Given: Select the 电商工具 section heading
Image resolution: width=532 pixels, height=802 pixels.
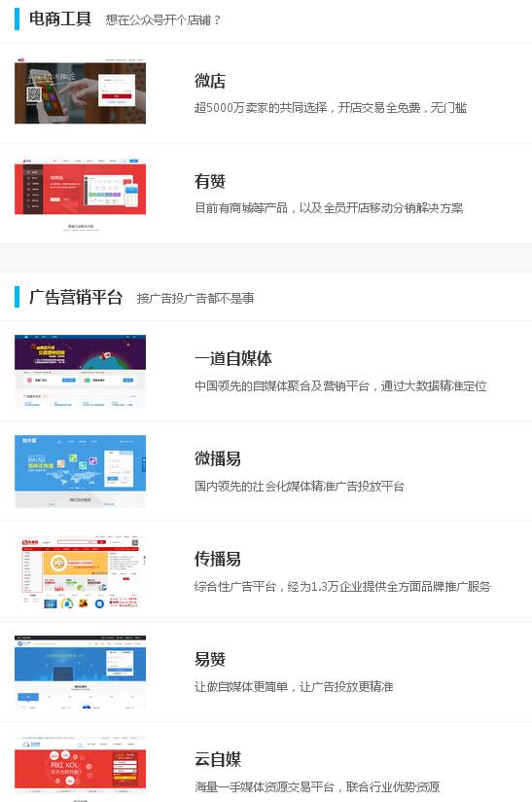Looking at the screenshot, I should click(x=60, y=18).
